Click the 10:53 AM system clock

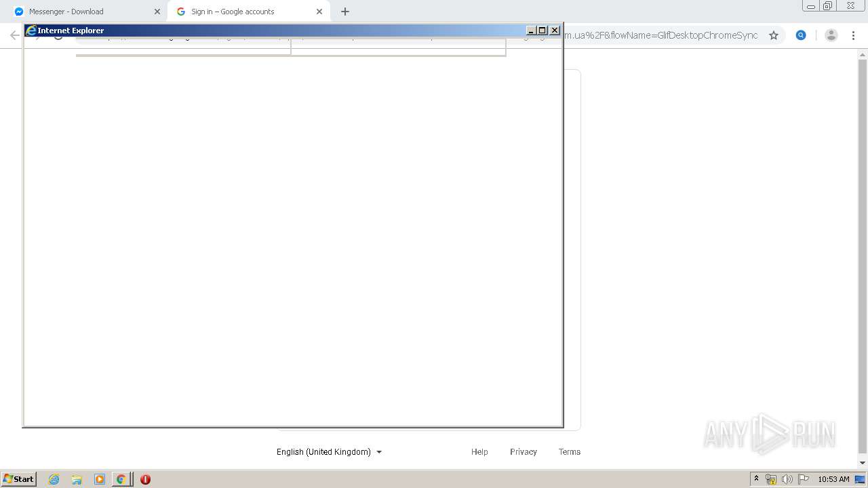pos(833,479)
